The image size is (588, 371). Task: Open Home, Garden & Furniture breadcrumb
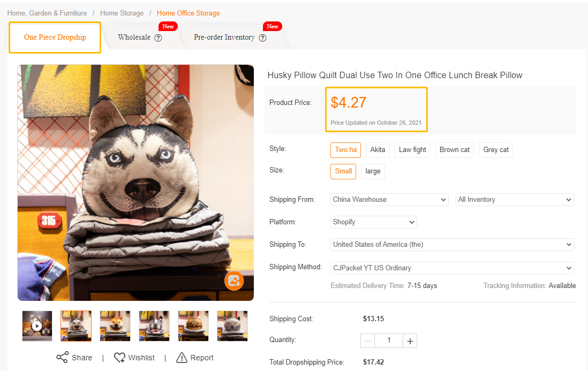(x=47, y=13)
